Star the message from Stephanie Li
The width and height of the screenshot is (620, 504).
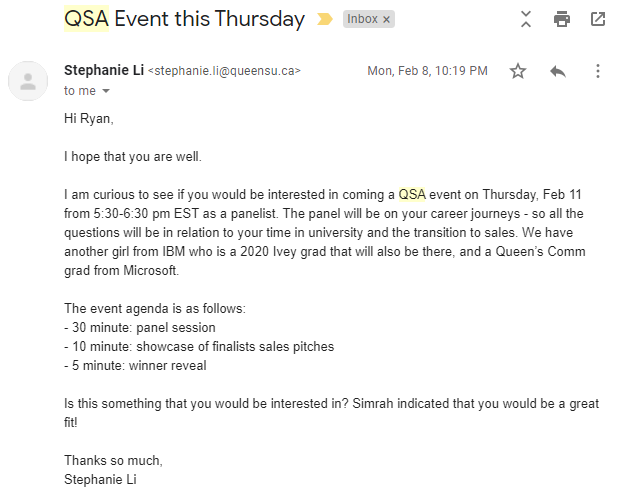[518, 71]
